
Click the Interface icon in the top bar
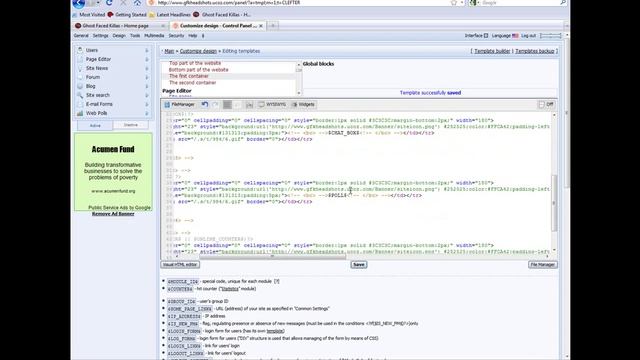click(486, 36)
